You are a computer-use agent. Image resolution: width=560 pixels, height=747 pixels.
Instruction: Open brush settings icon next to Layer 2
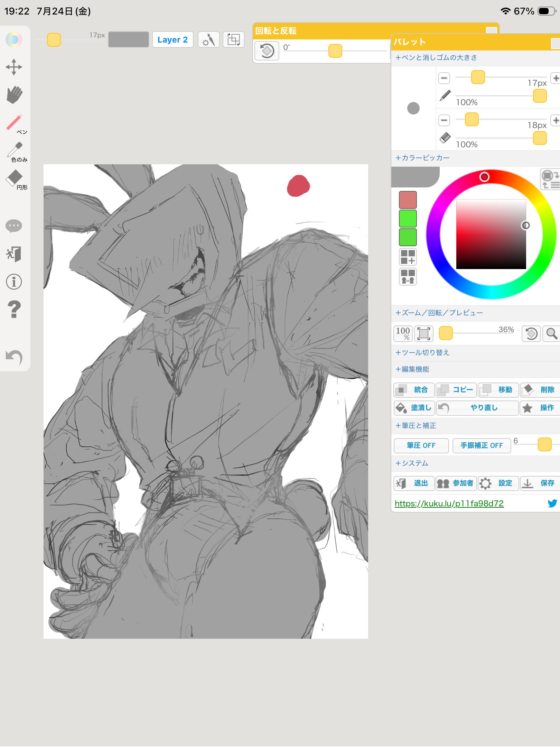tap(209, 40)
